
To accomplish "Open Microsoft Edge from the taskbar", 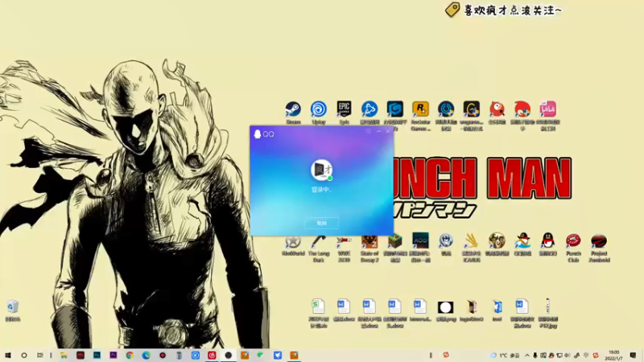I will (147, 355).
